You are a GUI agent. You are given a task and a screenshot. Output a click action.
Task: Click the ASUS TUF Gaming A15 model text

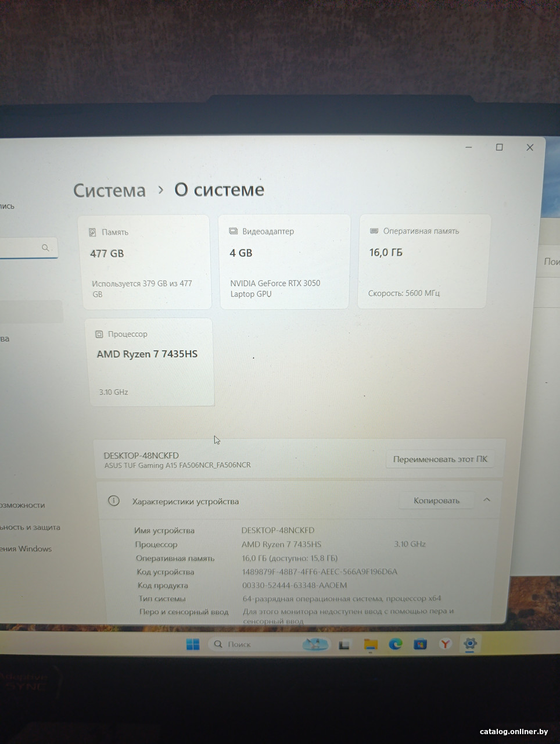(177, 466)
